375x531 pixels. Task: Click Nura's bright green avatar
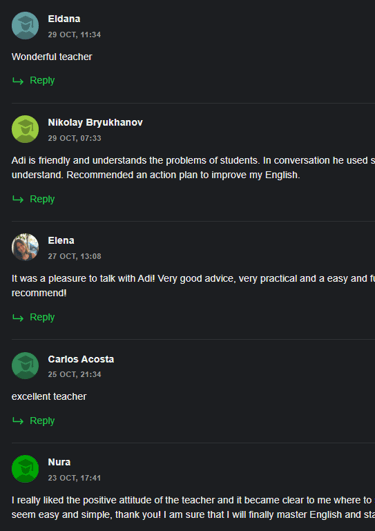(x=25, y=469)
